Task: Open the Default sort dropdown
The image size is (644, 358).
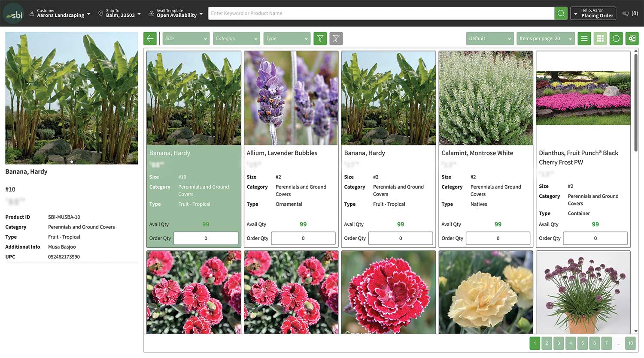Action: click(x=489, y=39)
